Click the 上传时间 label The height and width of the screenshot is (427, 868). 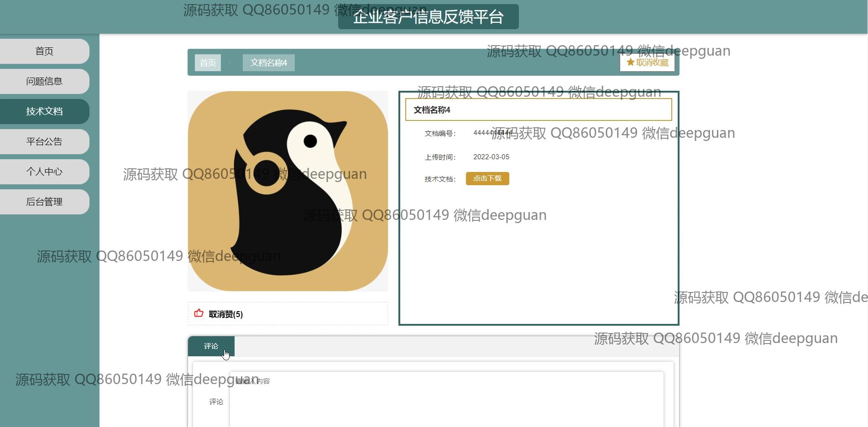(x=440, y=157)
